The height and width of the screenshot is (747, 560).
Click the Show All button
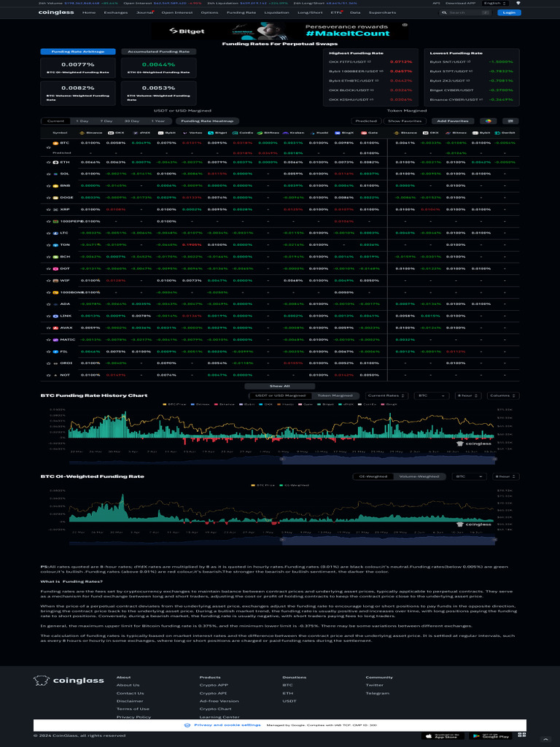[279, 386]
